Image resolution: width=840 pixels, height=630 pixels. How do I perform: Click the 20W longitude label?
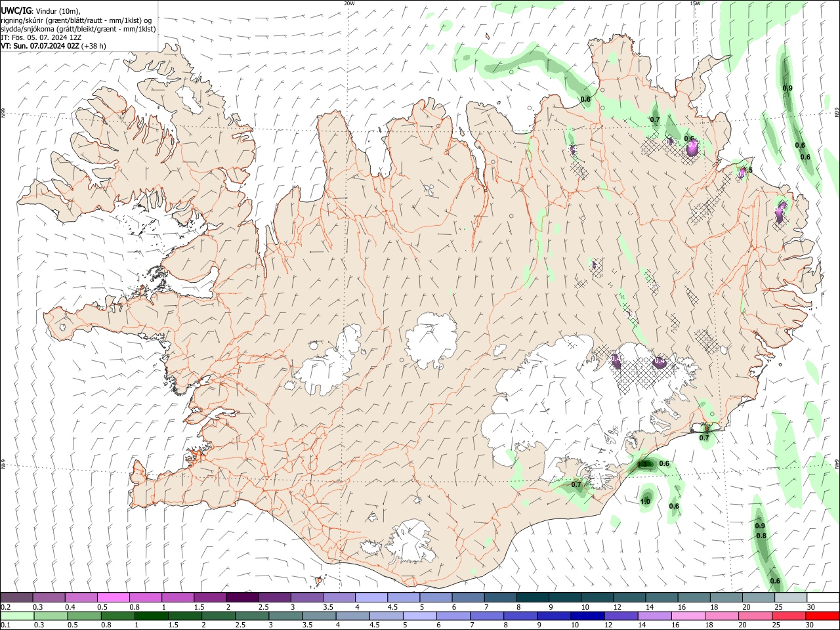(x=350, y=3)
